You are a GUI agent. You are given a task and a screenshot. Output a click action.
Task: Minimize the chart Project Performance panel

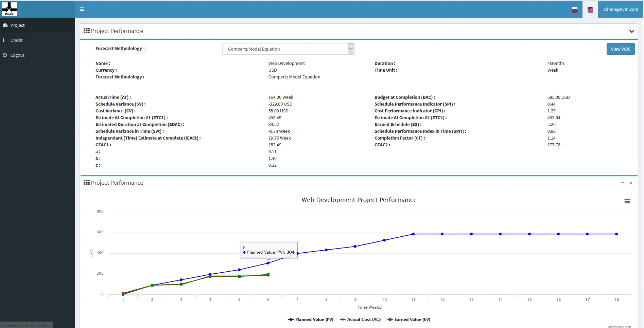coord(623,183)
